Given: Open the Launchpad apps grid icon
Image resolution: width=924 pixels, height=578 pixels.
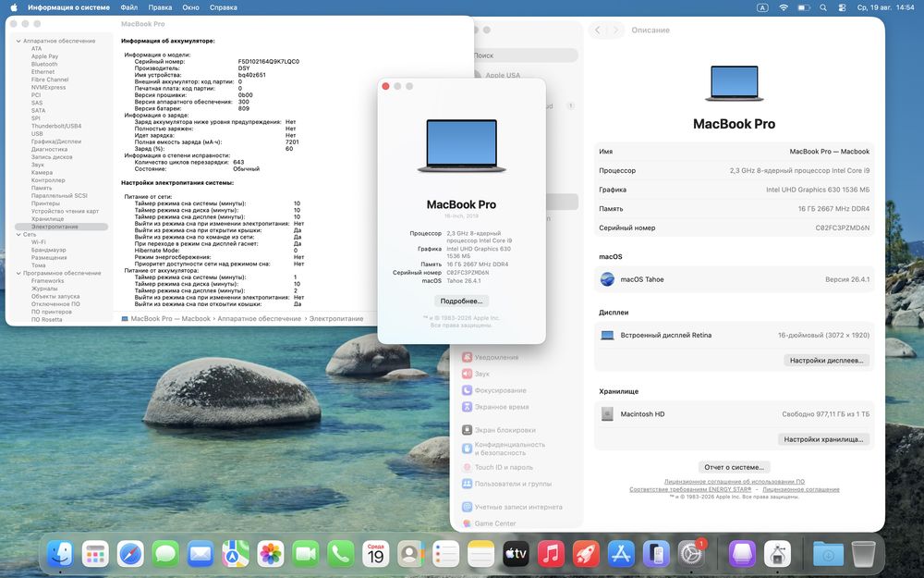Looking at the screenshot, I should [x=95, y=554].
